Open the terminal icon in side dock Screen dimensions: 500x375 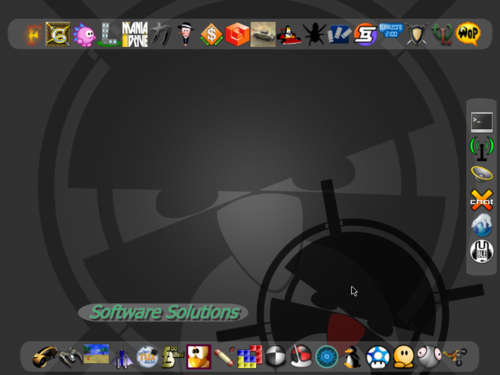coord(482,122)
